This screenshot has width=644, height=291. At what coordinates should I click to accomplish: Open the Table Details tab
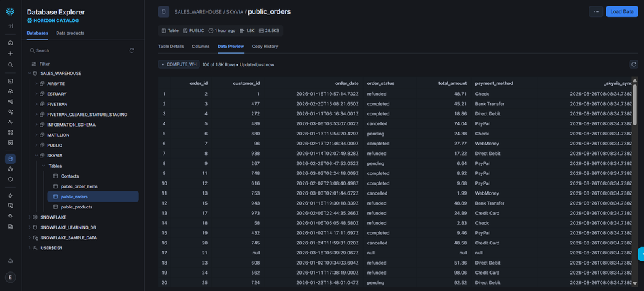[x=171, y=47]
